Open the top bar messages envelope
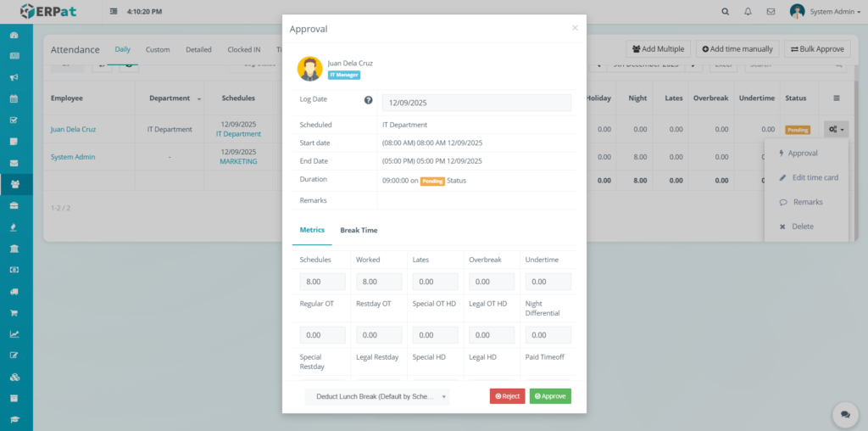The height and width of the screenshot is (431, 868). point(771,11)
